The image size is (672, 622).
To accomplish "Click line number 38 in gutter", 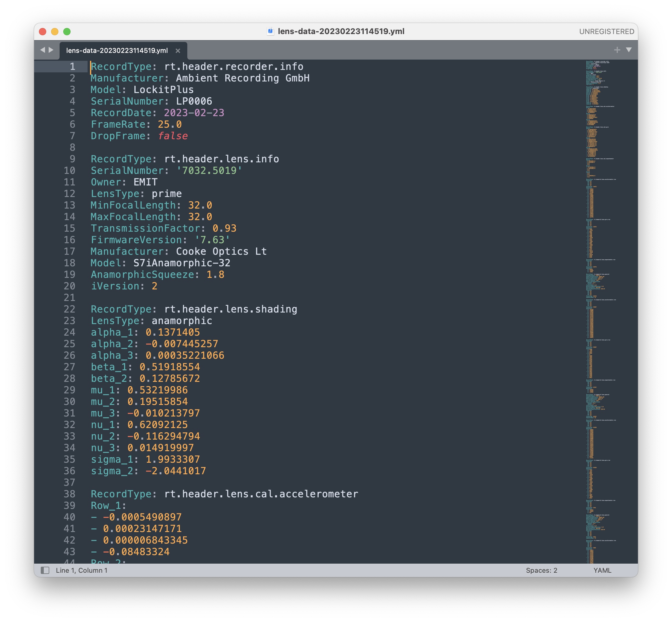I will pos(69,494).
